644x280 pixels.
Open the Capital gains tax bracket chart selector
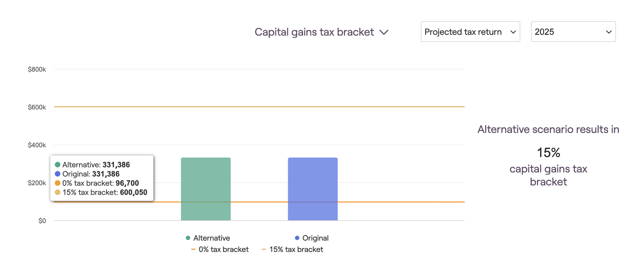click(x=314, y=32)
